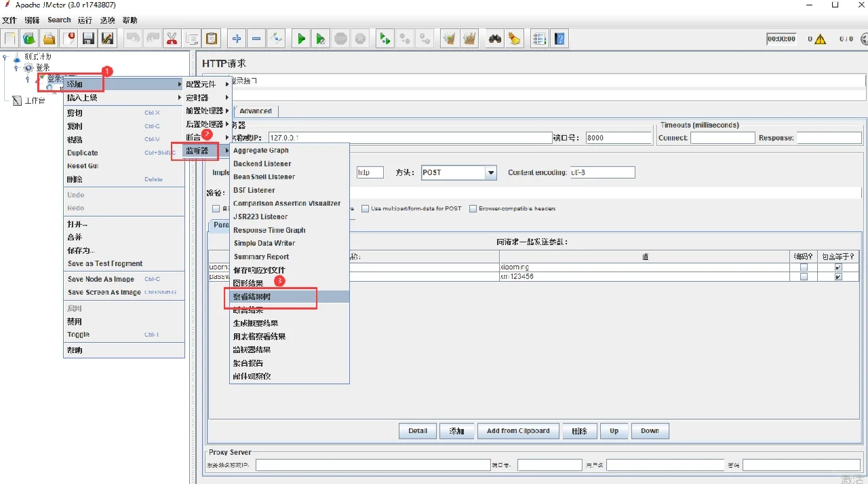Select 聚合报告 listener entry
The image size is (868, 484).
pyautogui.click(x=290, y=363)
